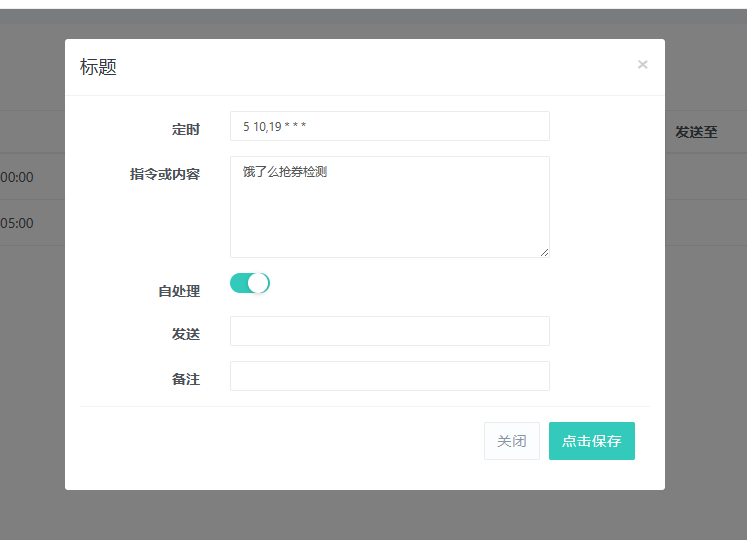Click the 点击保存 button

[592, 441]
